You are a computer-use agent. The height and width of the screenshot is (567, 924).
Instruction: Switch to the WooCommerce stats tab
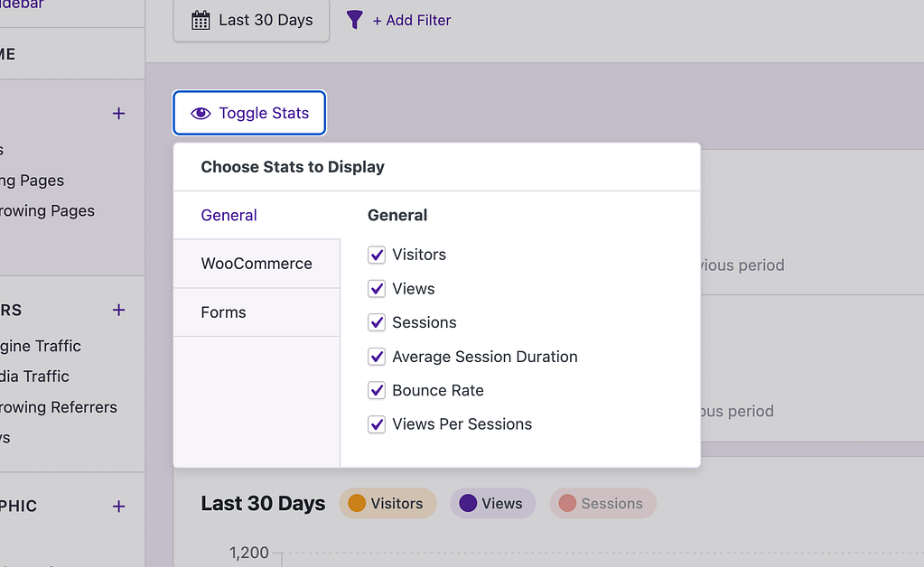(x=257, y=264)
